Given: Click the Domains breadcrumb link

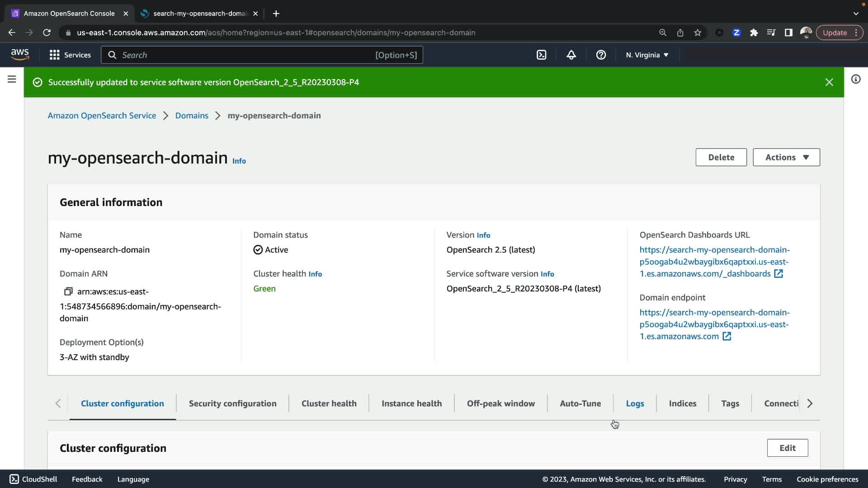Looking at the screenshot, I should click(192, 116).
